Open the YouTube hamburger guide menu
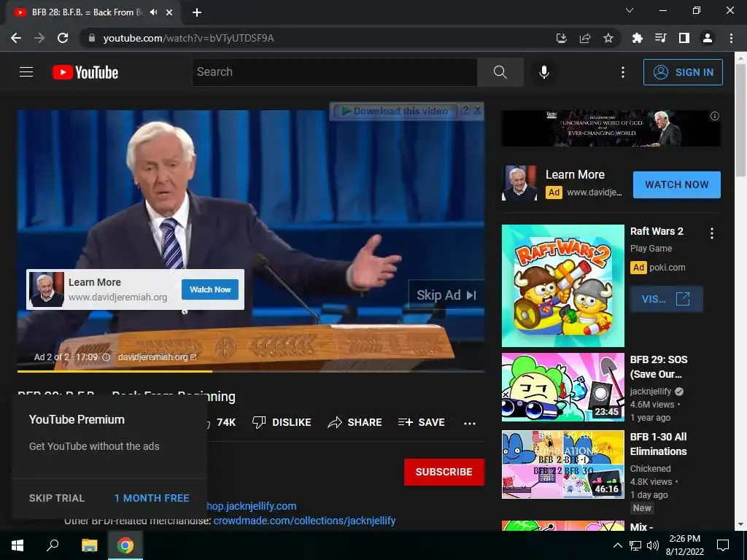This screenshot has height=560, width=747. pyautogui.click(x=26, y=72)
